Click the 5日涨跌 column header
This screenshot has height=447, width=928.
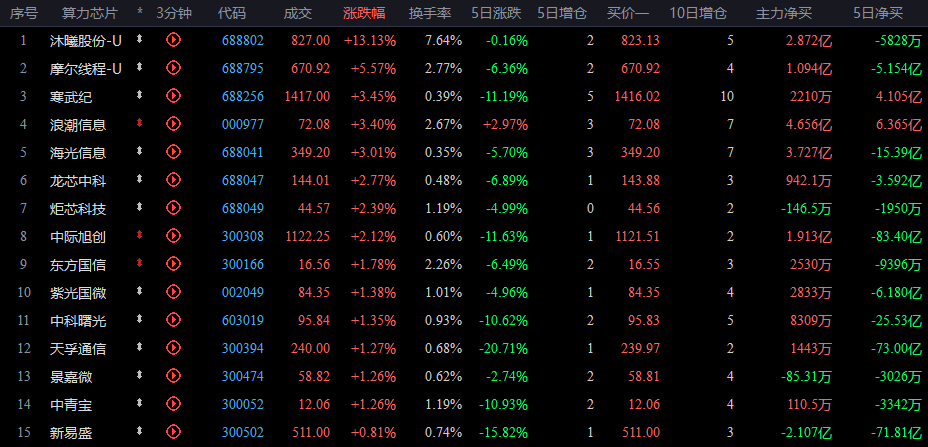click(x=496, y=13)
